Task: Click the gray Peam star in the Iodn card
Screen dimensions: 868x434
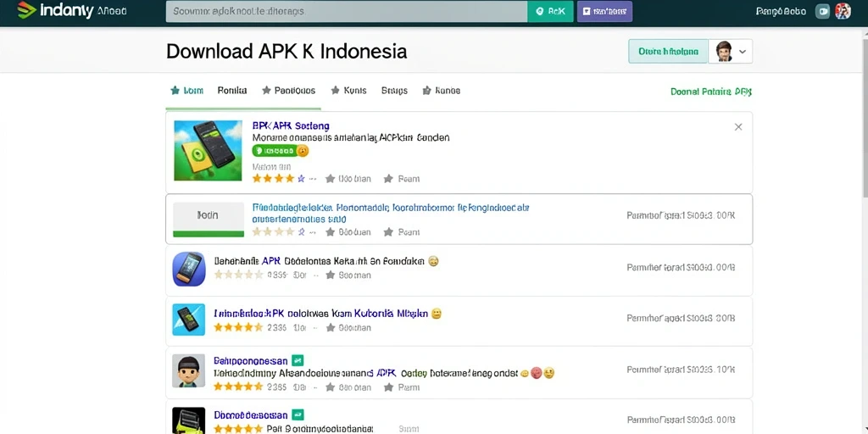Action: [388, 232]
